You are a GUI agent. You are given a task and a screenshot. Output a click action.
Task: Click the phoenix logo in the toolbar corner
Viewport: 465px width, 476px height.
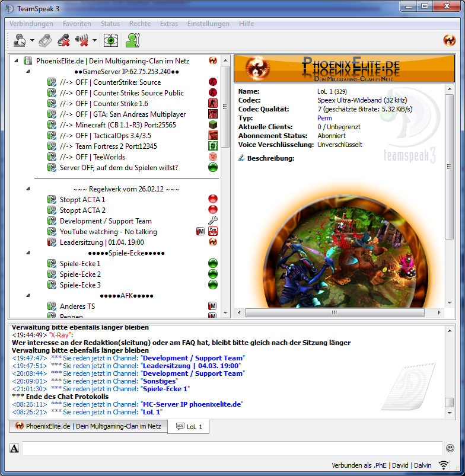click(x=450, y=40)
